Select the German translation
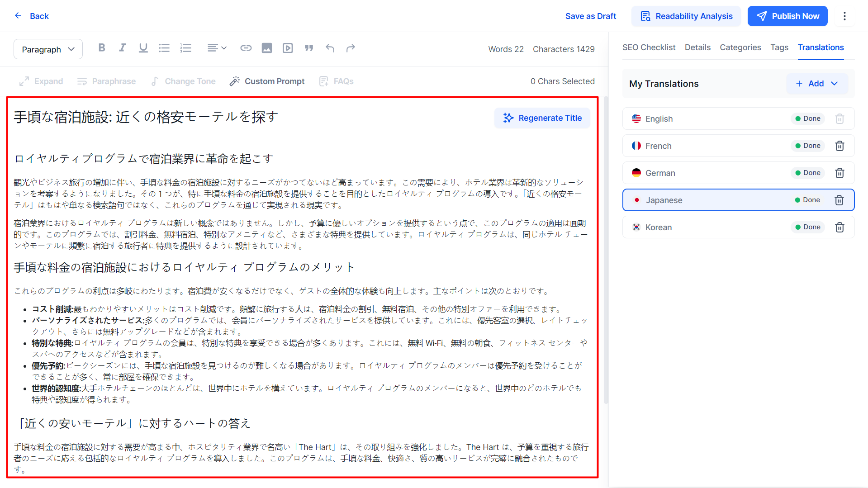Viewport: 868px width, 488px height. [x=738, y=173]
